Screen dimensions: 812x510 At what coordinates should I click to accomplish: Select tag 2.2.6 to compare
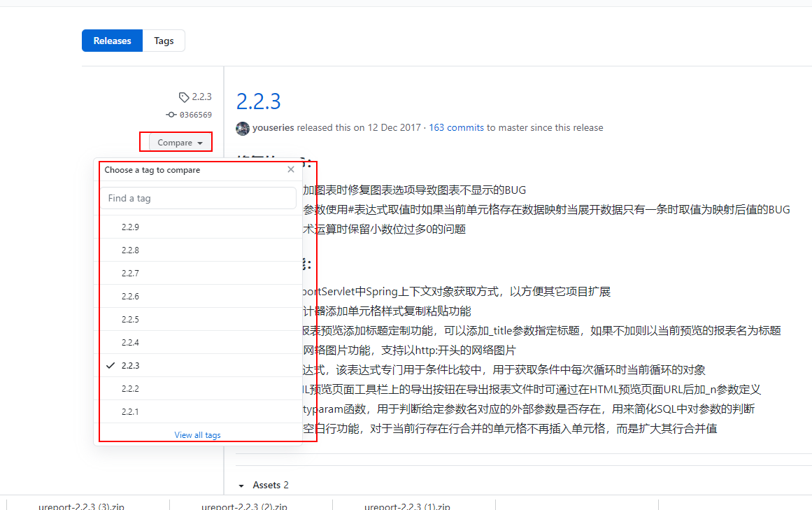point(198,296)
